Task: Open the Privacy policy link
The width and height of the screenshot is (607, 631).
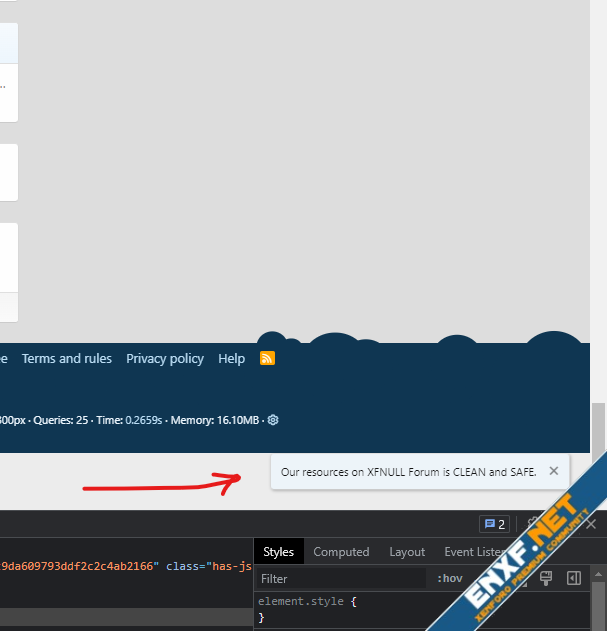Action: (x=165, y=358)
